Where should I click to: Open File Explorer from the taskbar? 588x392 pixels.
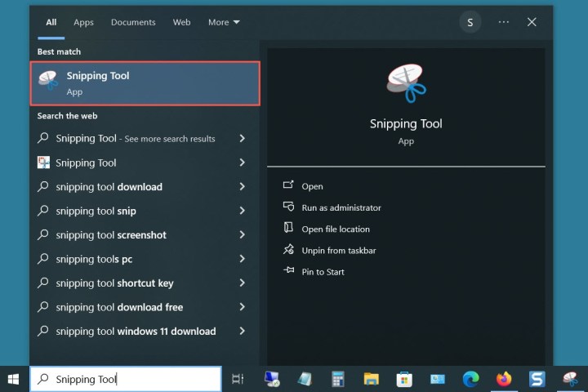[371, 379]
